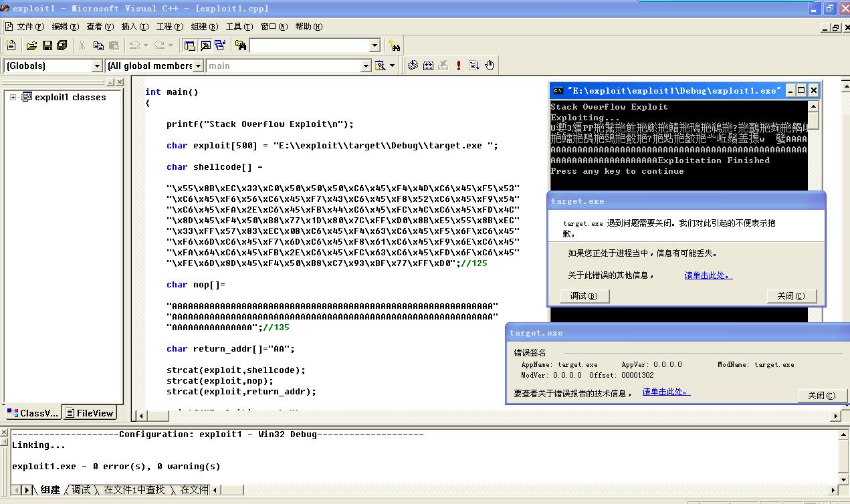
Task: Click the Stop Build toolbar icon
Action: pyautogui.click(x=443, y=66)
